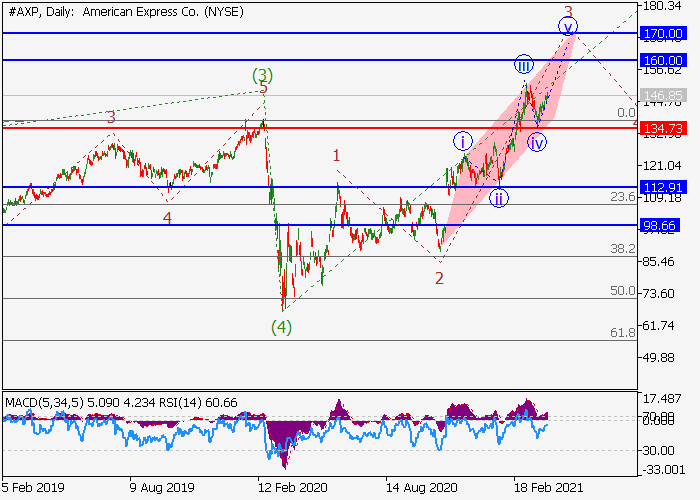This screenshot has width=700, height=500.
Task: Select the circled blue wave ii label
Action: coord(499,198)
